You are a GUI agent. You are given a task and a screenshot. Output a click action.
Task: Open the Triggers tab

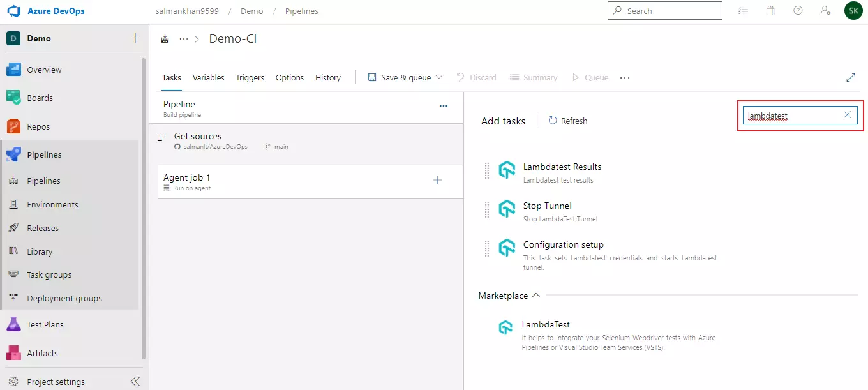click(250, 77)
